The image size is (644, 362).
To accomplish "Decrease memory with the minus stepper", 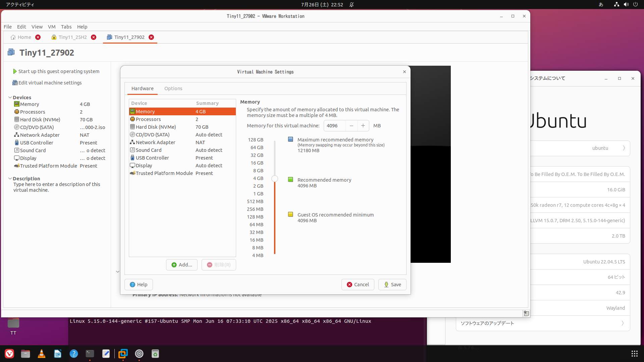I will point(351,126).
